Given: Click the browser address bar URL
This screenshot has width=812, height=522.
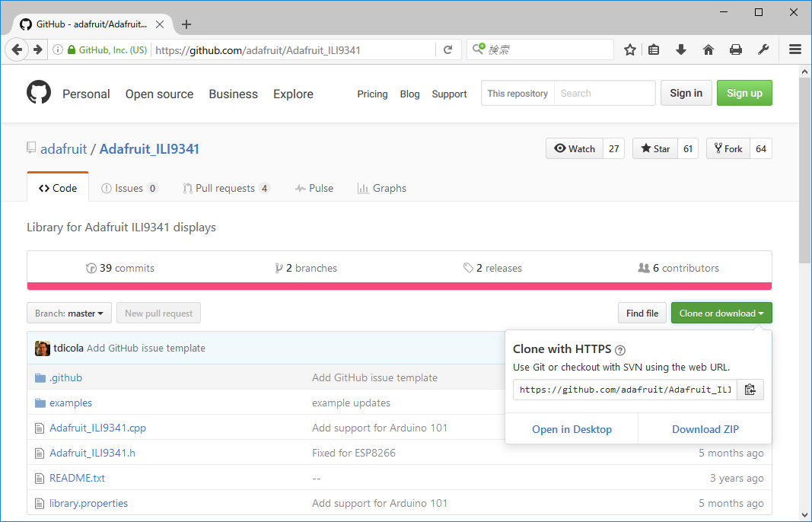Looking at the screenshot, I should (258, 50).
